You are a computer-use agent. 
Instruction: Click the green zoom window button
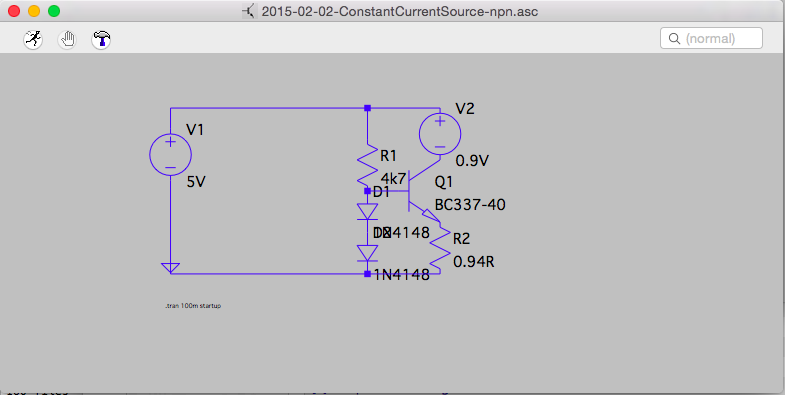click(x=54, y=11)
